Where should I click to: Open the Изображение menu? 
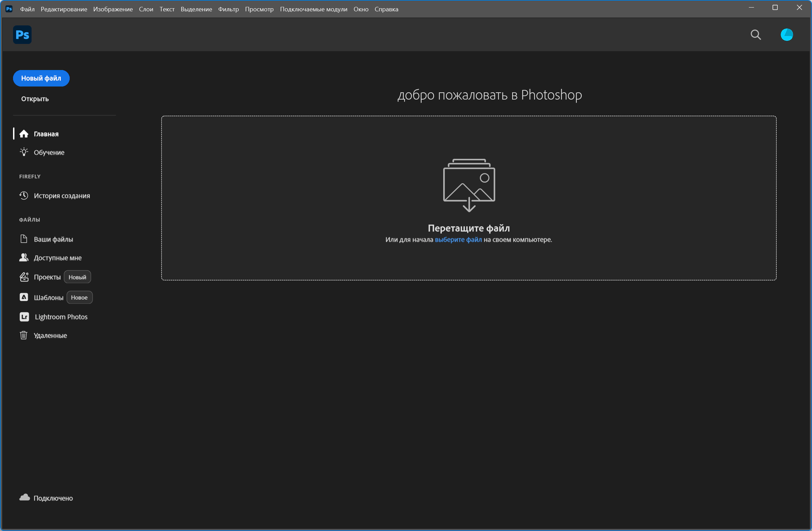(113, 9)
